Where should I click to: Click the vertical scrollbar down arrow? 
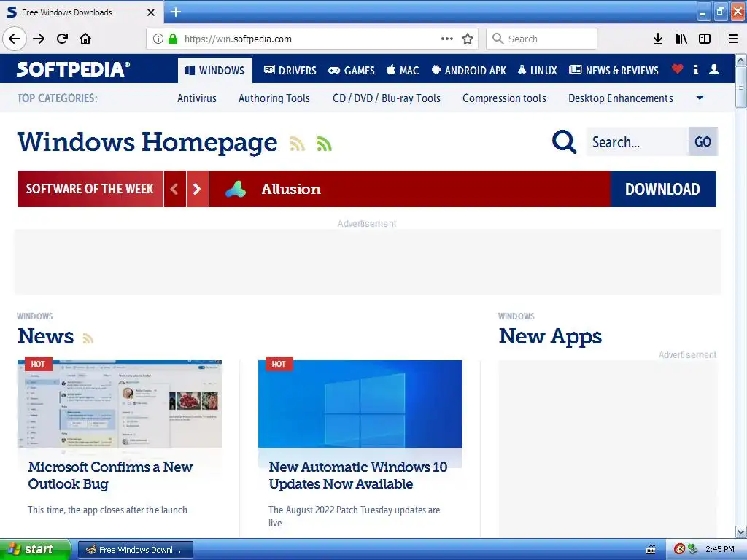click(741, 532)
